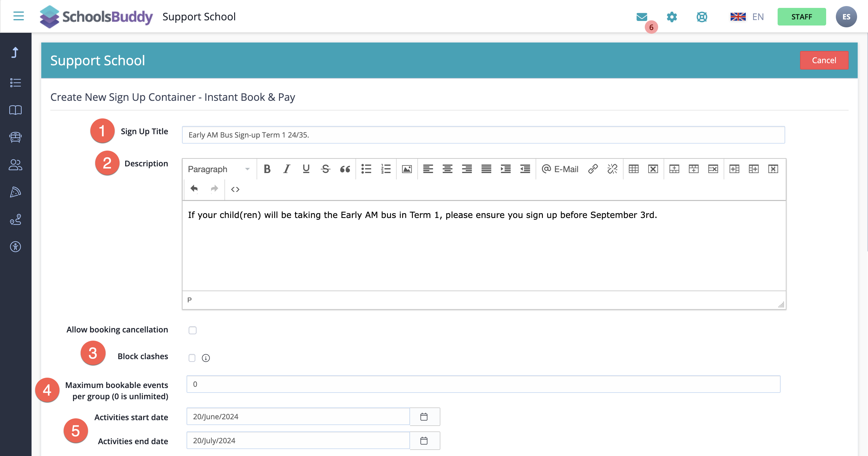Click the Maximum bookable events field
Viewport: 868px width, 456px height.
(483, 384)
